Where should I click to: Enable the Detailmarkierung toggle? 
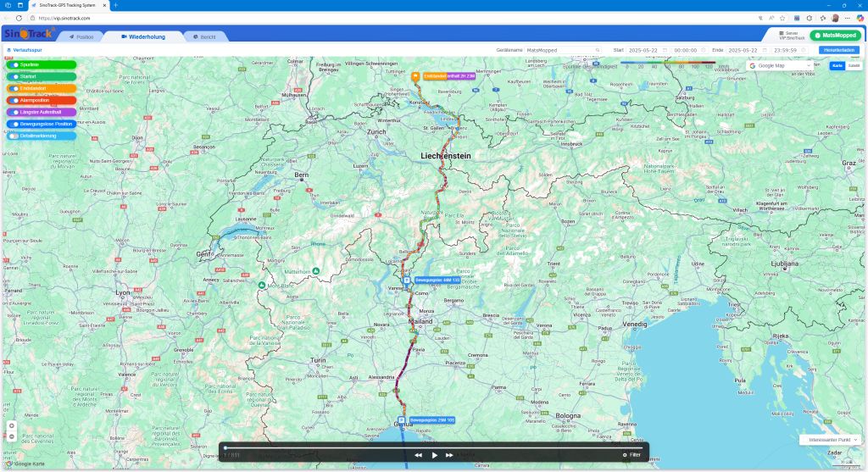[x=15, y=136]
